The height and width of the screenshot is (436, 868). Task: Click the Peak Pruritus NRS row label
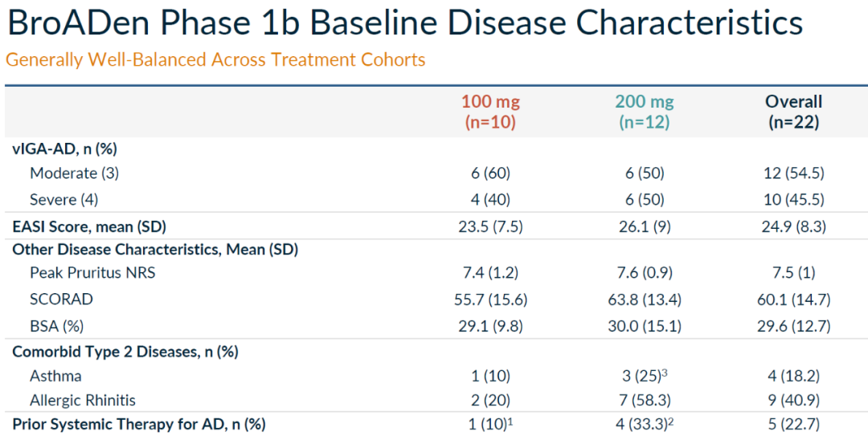point(92,273)
